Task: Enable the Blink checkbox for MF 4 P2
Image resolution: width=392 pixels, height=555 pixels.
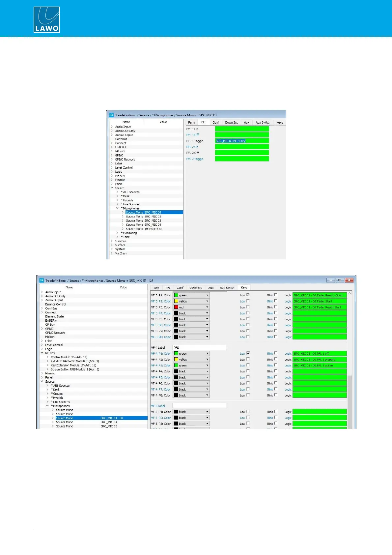Action: (x=276, y=359)
